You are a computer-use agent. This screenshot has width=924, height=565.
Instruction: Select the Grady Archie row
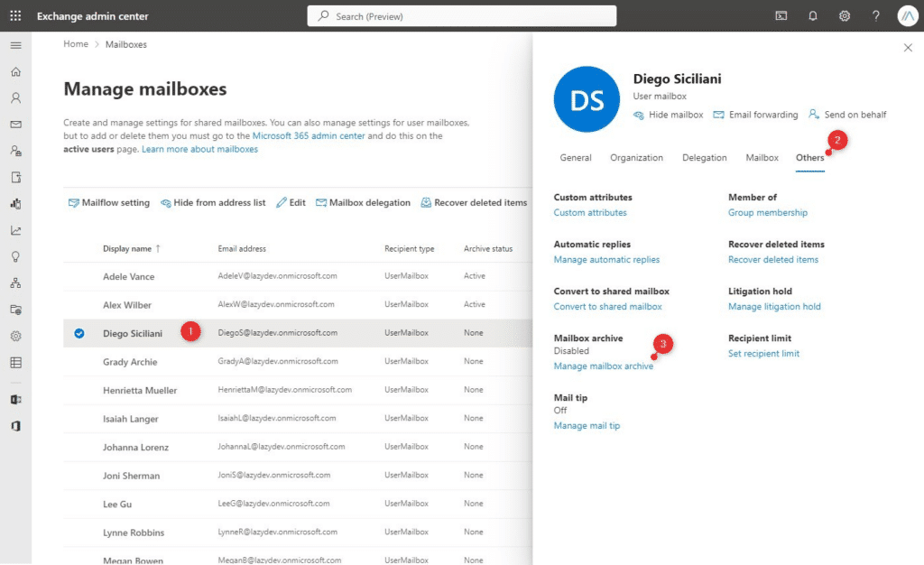tap(298, 362)
